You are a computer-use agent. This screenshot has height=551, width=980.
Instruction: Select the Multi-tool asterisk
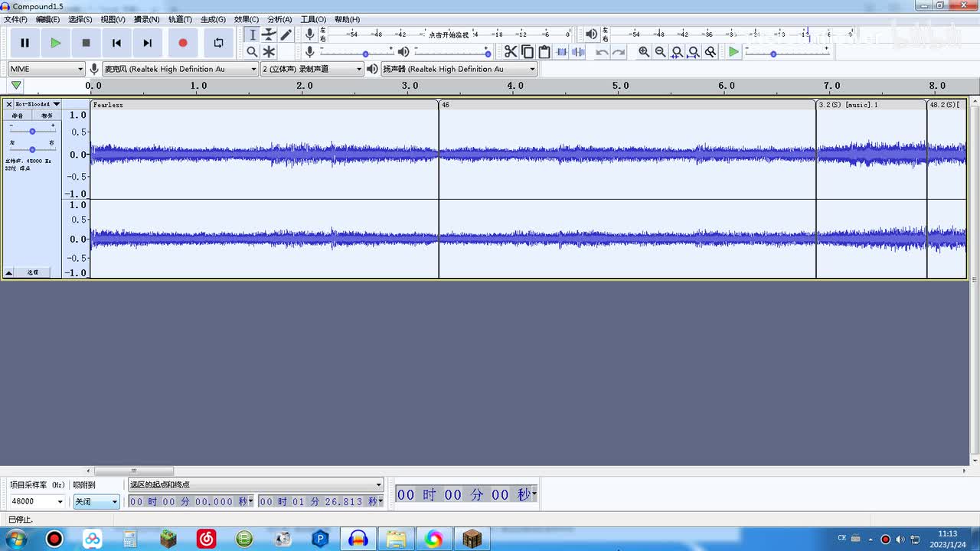(x=269, y=51)
